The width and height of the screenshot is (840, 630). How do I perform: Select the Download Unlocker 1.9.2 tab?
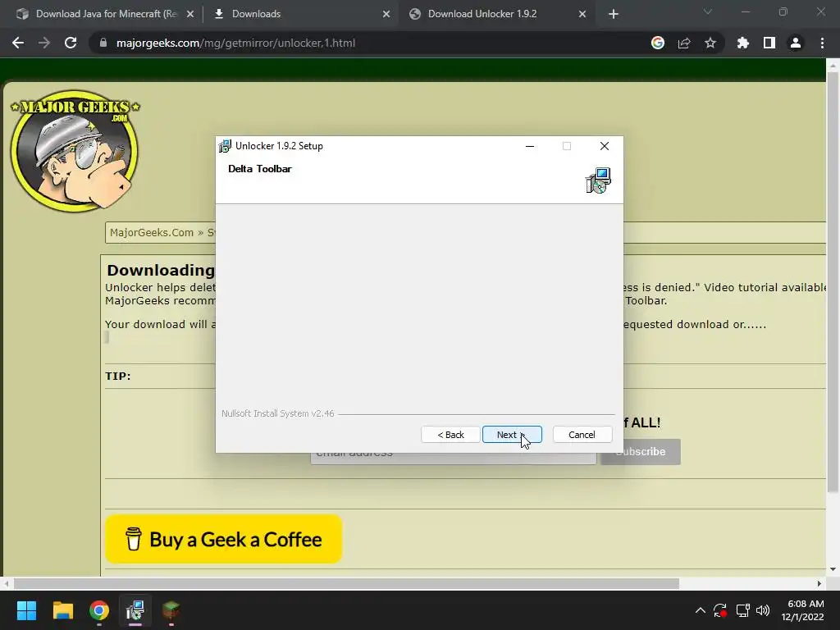pos(482,14)
